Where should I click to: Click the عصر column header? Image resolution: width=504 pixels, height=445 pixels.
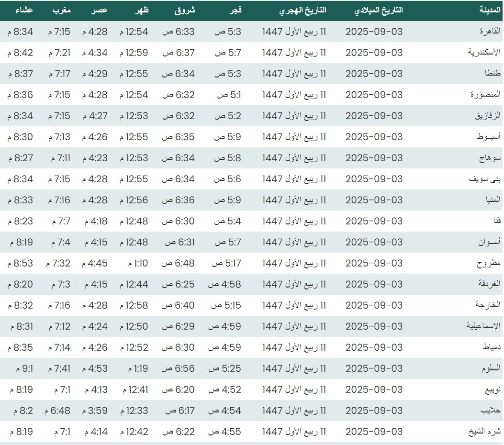point(100,10)
